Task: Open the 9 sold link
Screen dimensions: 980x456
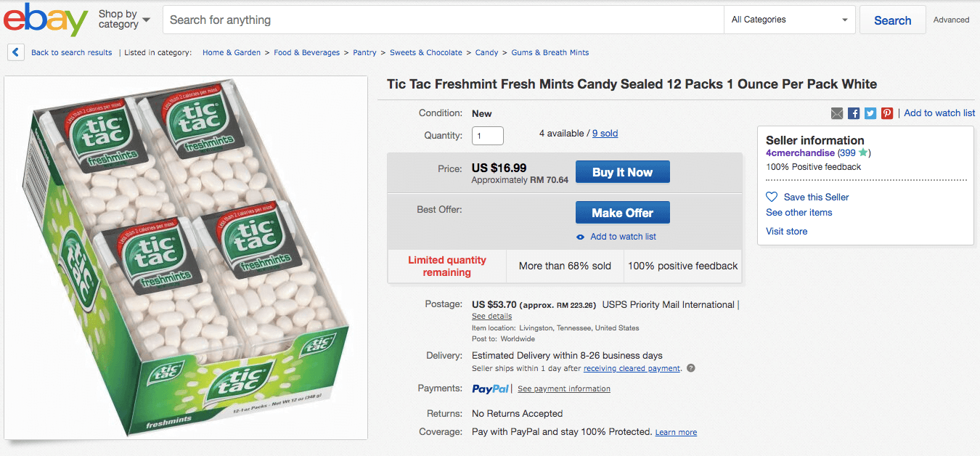Action: 605,134
